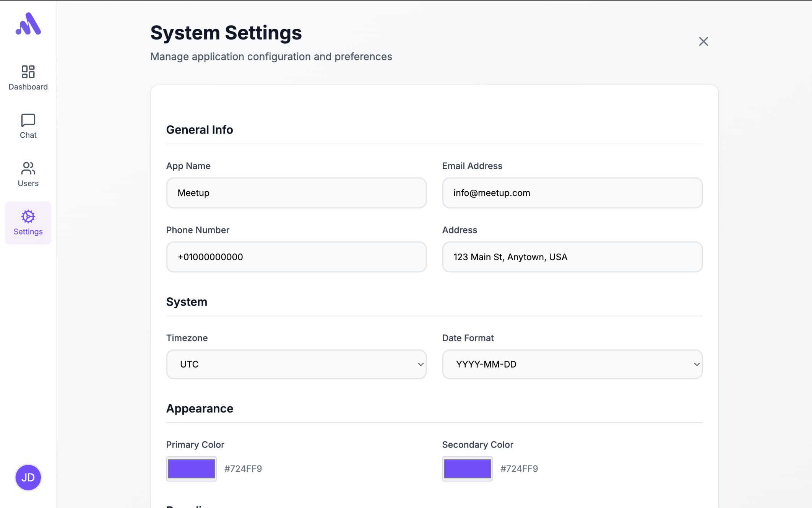Image resolution: width=812 pixels, height=508 pixels.
Task: Click the App Name field
Action: (x=296, y=193)
